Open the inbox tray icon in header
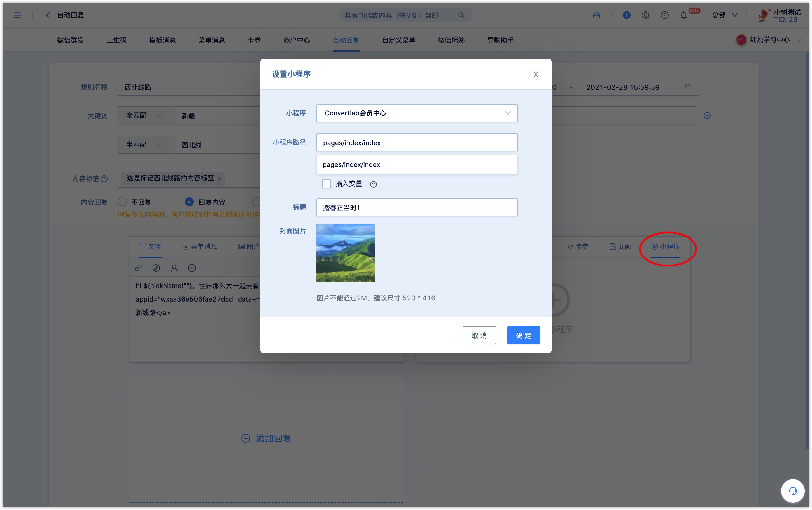Viewport: 812px width, 510px height. [x=596, y=15]
